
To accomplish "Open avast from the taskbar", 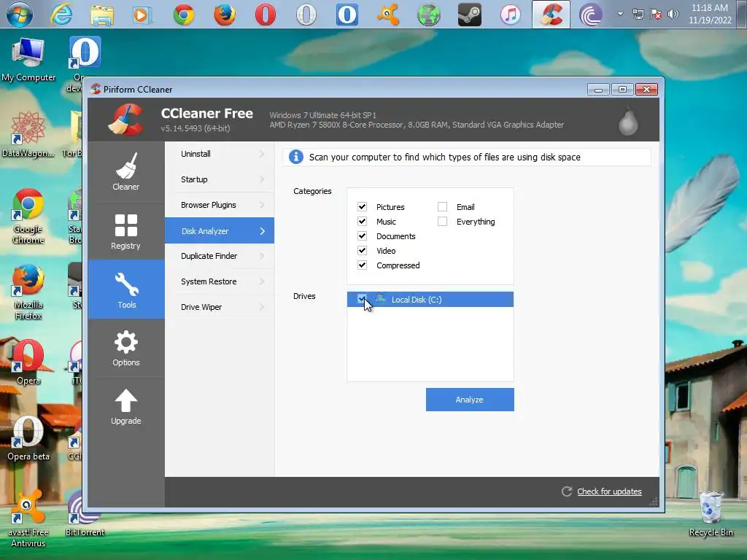I will [388, 15].
